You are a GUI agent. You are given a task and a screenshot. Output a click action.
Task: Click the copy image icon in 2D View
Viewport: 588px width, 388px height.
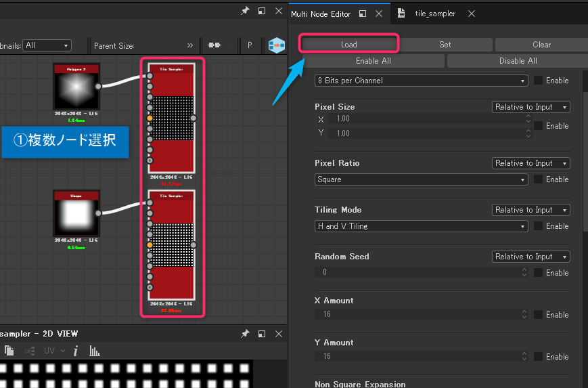click(9, 351)
